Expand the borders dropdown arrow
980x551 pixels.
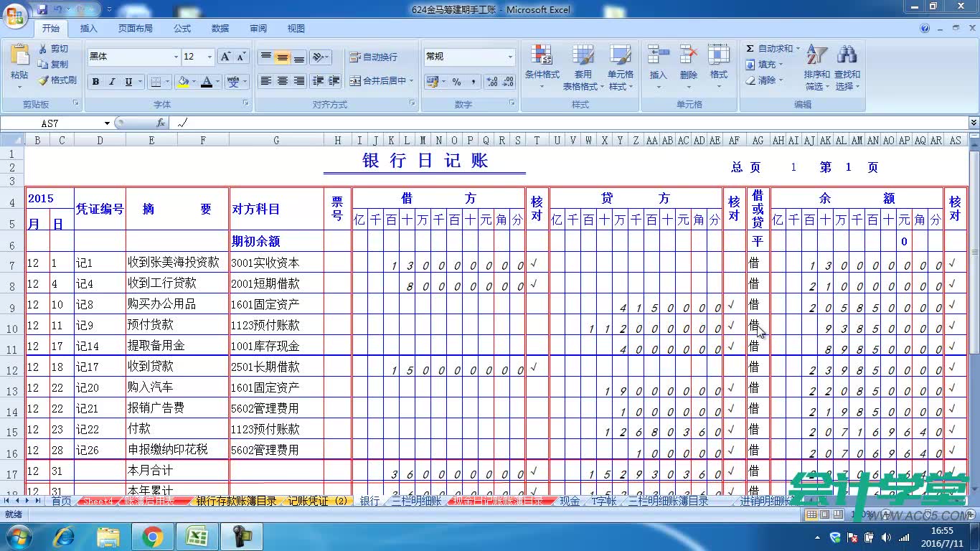coord(168,82)
